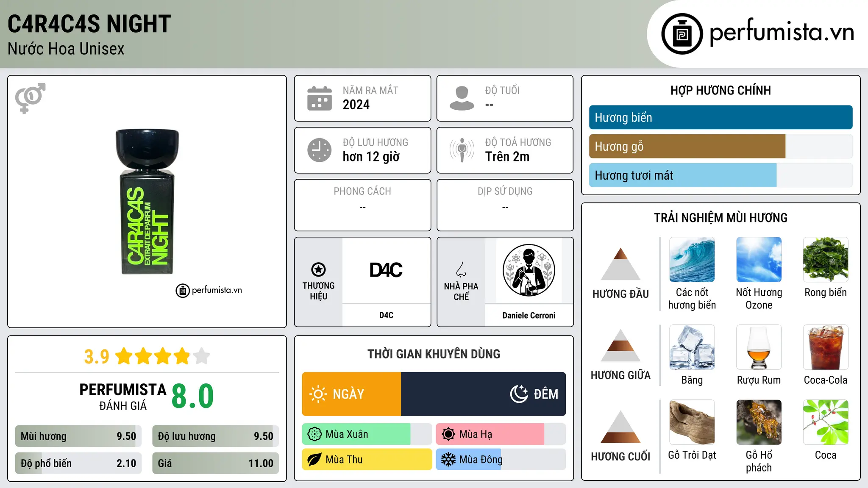
Task: Open the Nốt Hương Ozone sky thumbnail
Action: click(759, 260)
